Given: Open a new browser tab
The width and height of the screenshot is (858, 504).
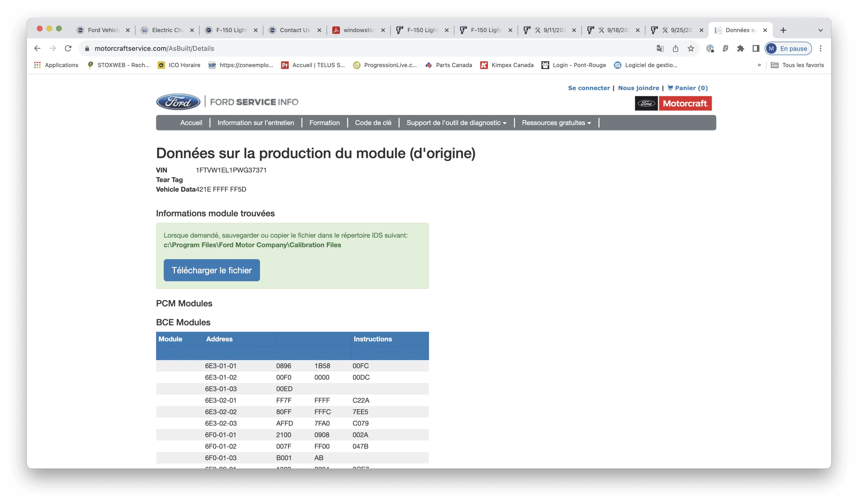Looking at the screenshot, I should [783, 30].
